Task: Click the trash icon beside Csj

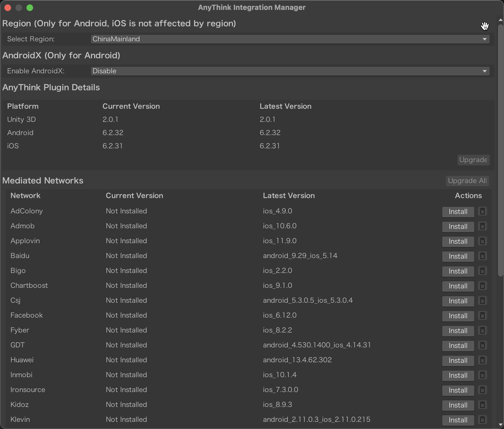Action: (482, 301)
